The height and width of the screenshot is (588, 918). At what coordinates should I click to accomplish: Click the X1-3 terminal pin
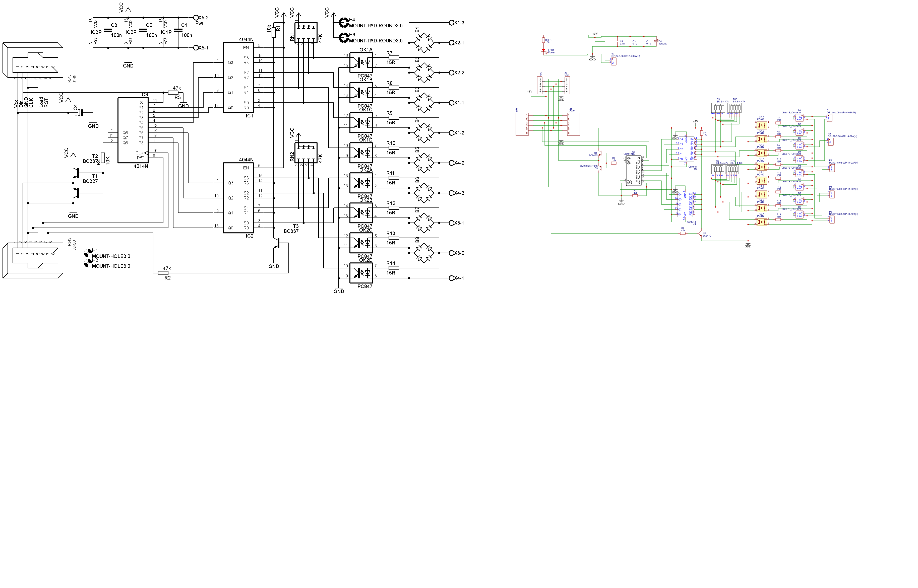[451, 23]
